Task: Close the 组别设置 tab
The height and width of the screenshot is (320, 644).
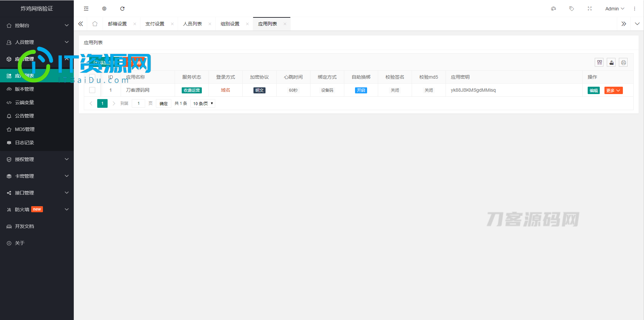Action: 247,24
